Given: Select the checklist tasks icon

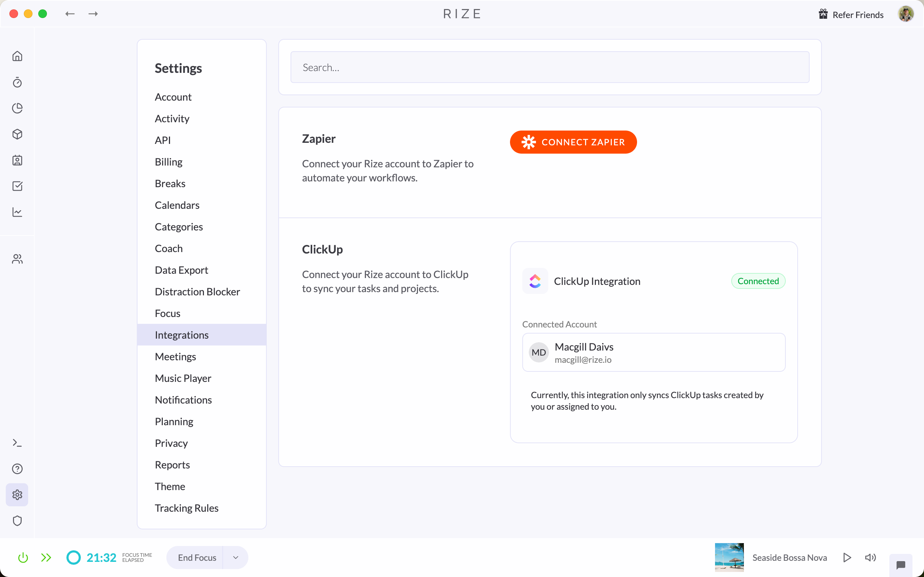Looking at the screenshot, I should tap(17, 186).
